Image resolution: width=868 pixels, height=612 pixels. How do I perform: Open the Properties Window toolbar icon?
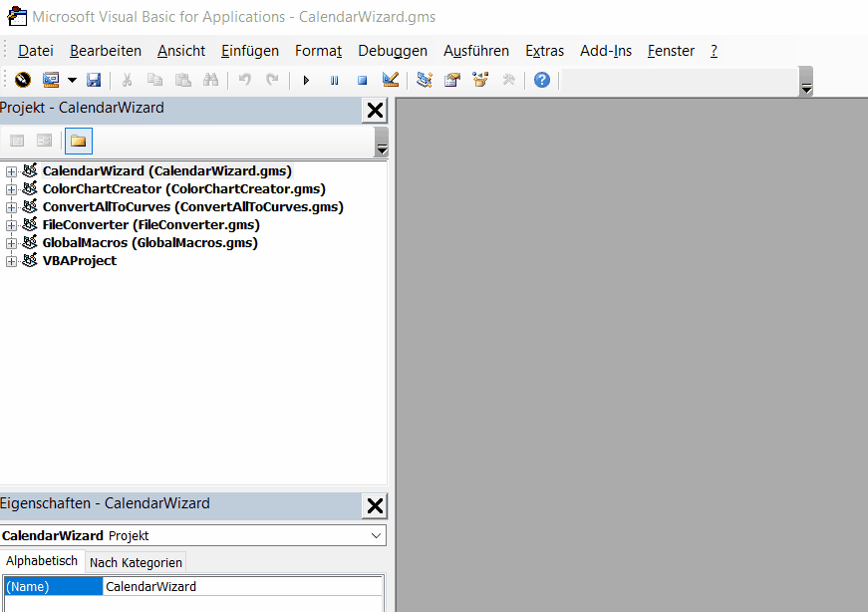[x=452, y=80]
